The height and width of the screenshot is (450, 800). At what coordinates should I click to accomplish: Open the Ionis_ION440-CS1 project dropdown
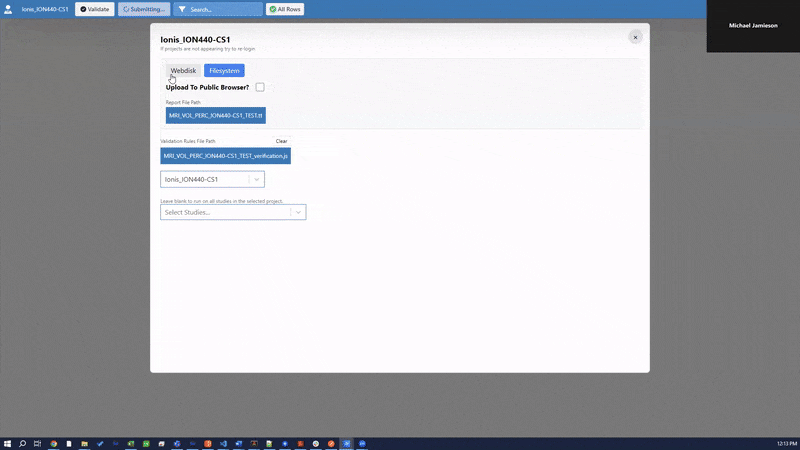pyautogui.click(x=212, y=179)
